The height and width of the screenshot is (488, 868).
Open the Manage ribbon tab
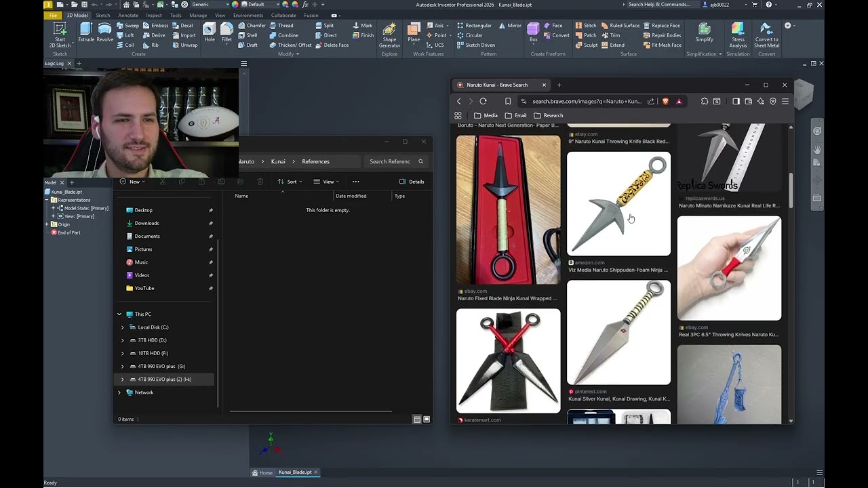(198, 15)
